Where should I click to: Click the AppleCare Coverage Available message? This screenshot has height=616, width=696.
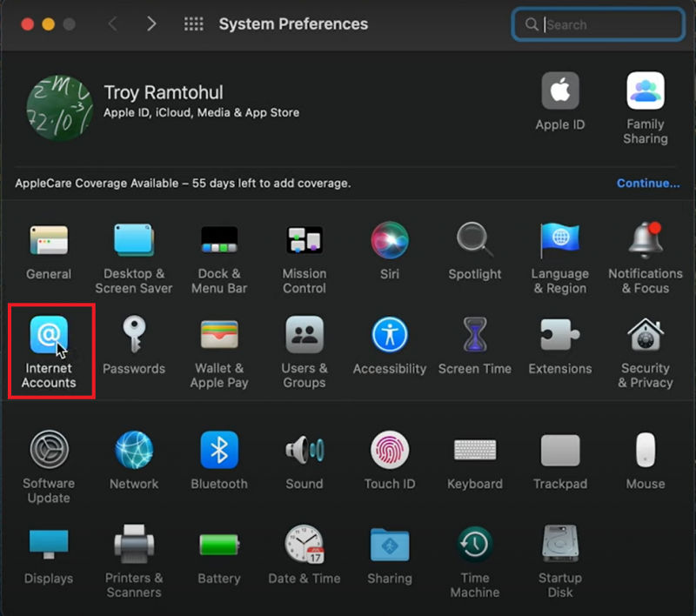(x=183, y=184)
